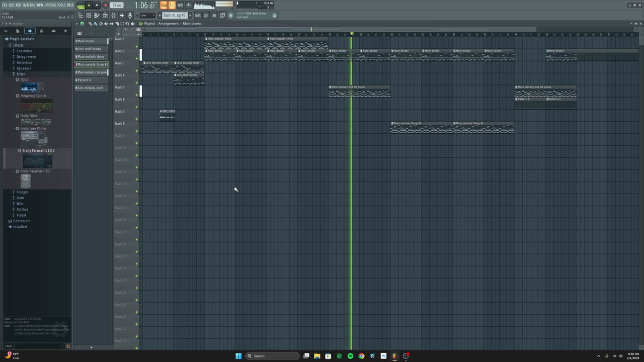Open the Plugin database browser tab
Image resolution: width=644 pixels, height=362 pixels.
[30, 31]
